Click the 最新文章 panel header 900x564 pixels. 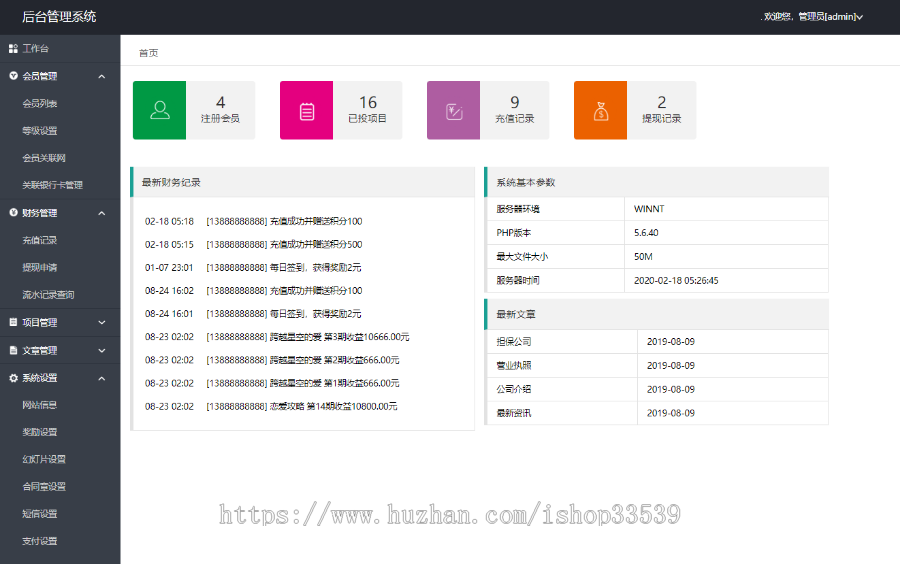[x=657, y=314]
